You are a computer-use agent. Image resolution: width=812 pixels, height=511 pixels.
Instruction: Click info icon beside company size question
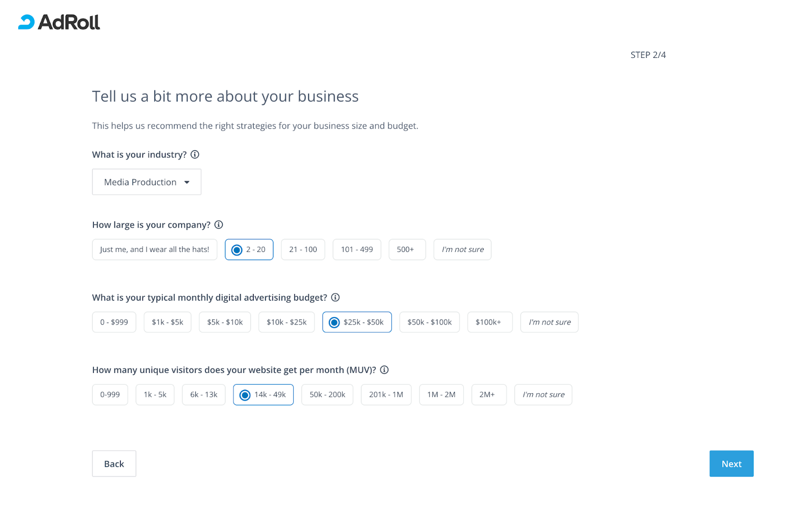(219, 225)
